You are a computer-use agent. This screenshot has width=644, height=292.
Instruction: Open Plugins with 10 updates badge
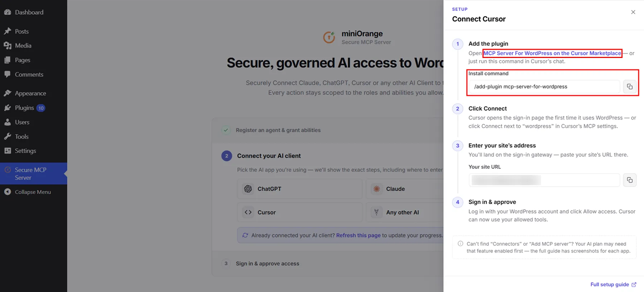tap(33, 108)
